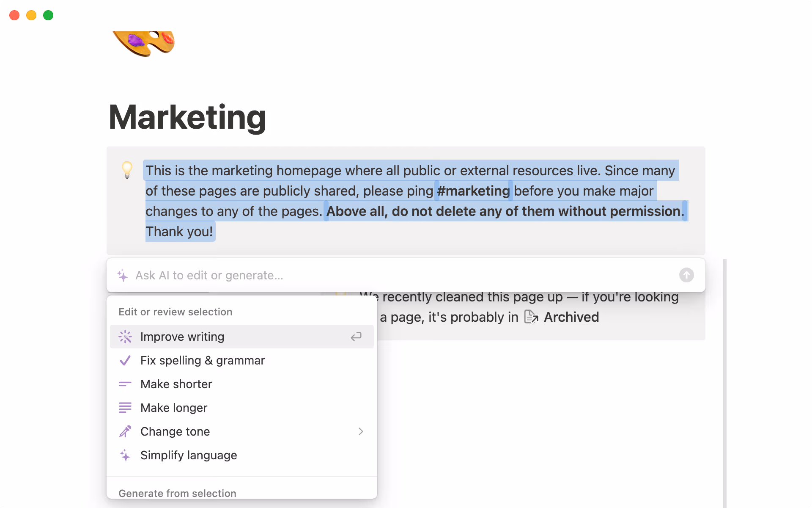812x508 pixels.
Task: Click the pen icon next to Change tone
Action: (x=125, y=431)
